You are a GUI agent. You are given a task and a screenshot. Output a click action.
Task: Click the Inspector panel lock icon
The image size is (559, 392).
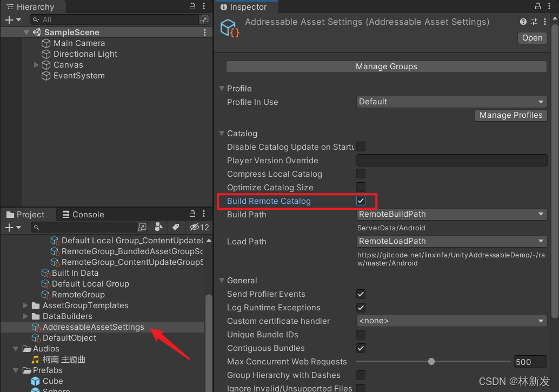[538, 6]
